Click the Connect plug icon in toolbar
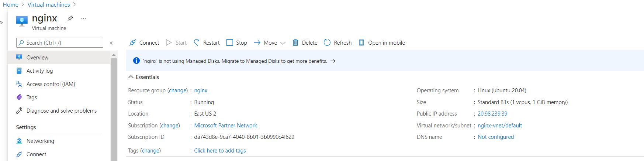The height and width of the screenshot is (161, 644). pyautogui.click(x=133, y=43)
